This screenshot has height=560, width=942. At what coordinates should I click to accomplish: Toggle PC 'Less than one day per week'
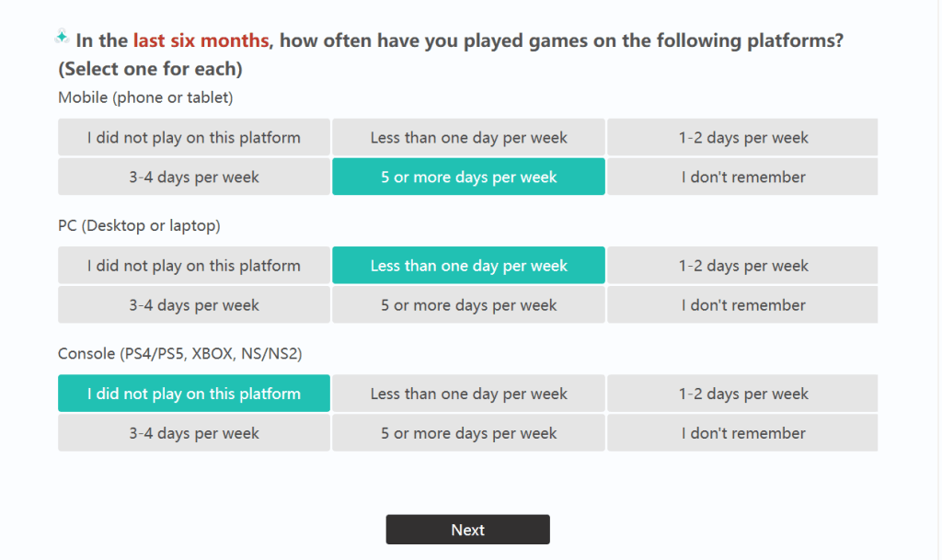click(468, 266)
